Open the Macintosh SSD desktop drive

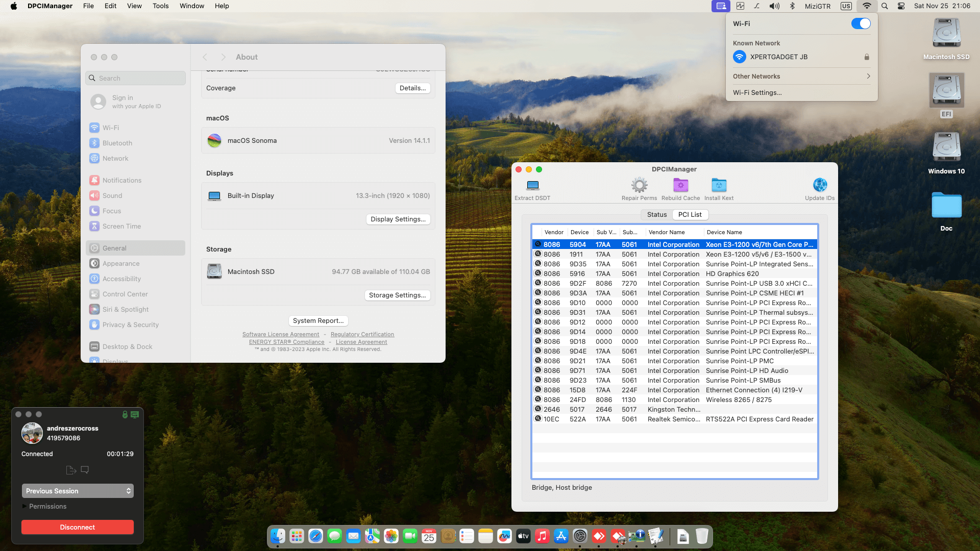[946, 34]
